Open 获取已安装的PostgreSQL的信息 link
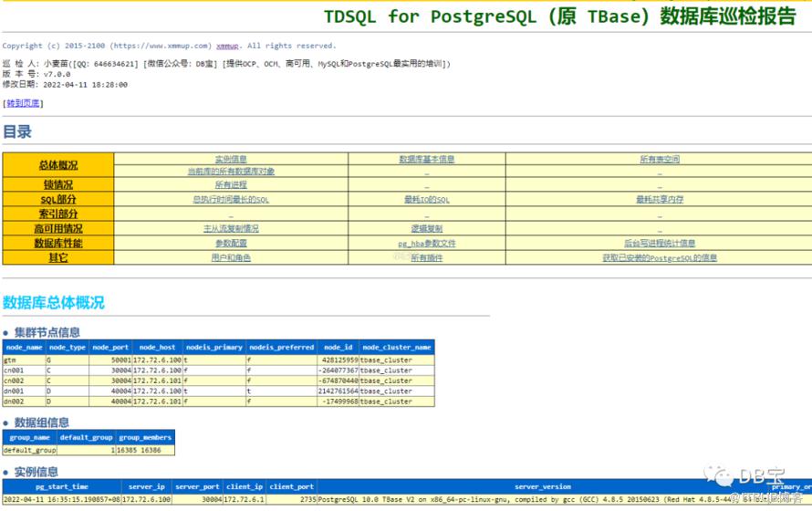 (x=659, y=258)
